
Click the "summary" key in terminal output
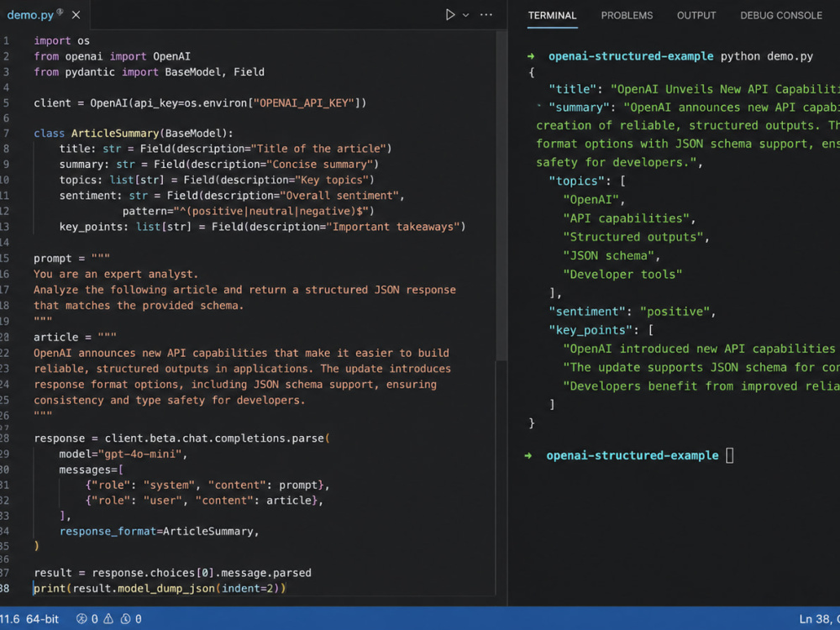click(580, 108)
